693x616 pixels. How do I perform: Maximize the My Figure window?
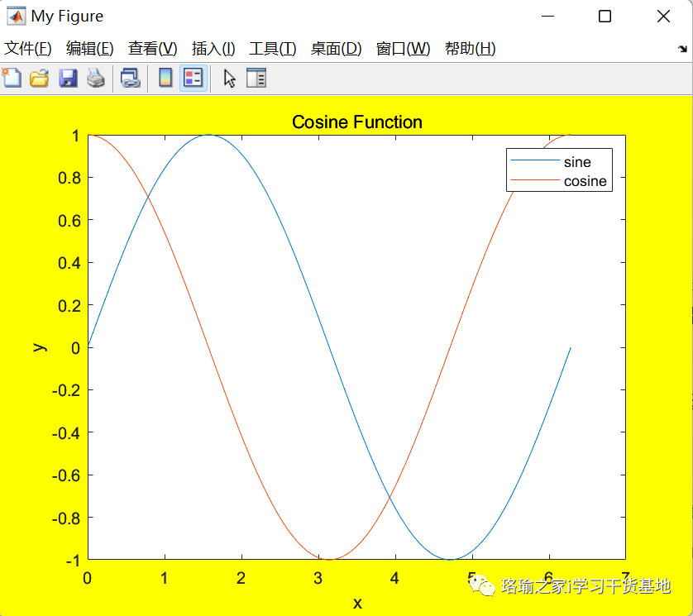(605, 17)
